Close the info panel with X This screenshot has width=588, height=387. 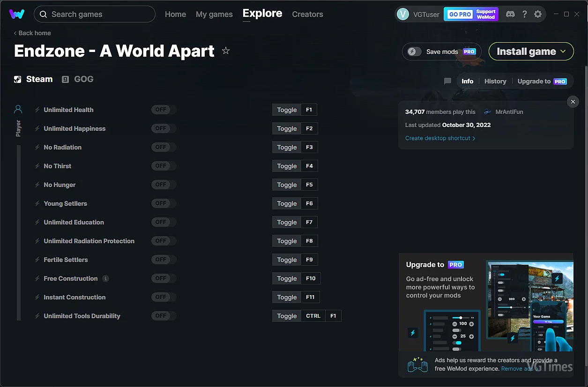point(573,102)
